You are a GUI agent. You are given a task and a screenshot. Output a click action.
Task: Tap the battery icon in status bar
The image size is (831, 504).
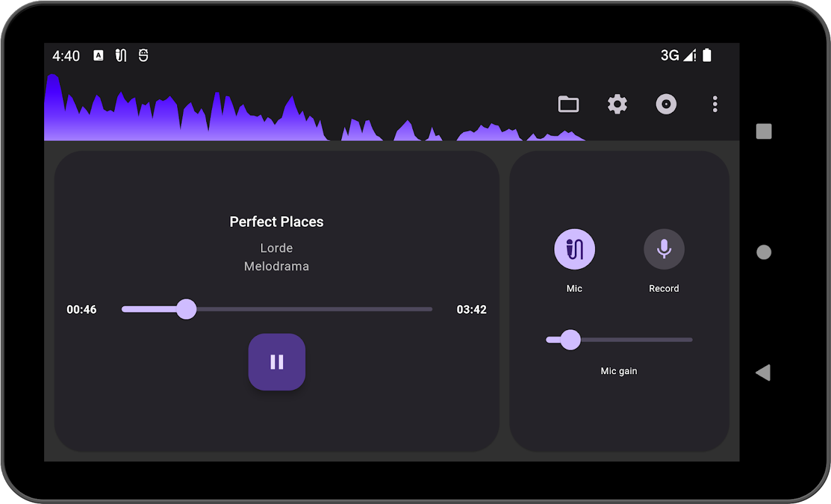707,55
